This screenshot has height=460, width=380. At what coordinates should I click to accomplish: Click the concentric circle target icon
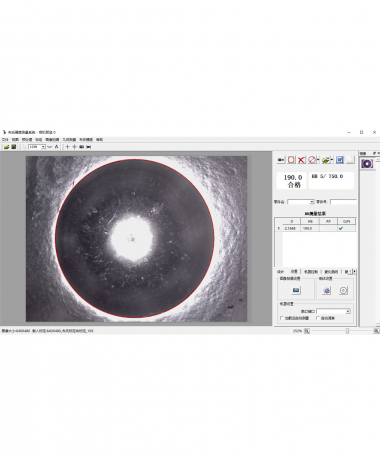click(x=344, y=290)
